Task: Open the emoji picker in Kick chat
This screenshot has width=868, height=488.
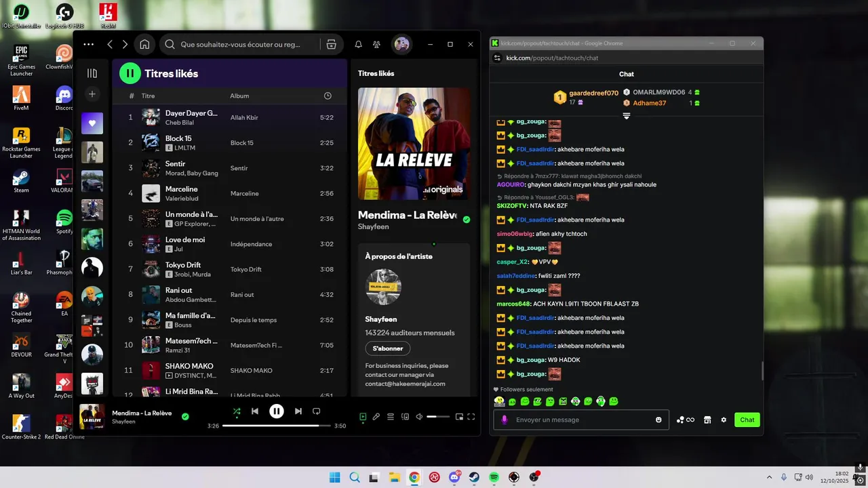Action: pos(658,420)
